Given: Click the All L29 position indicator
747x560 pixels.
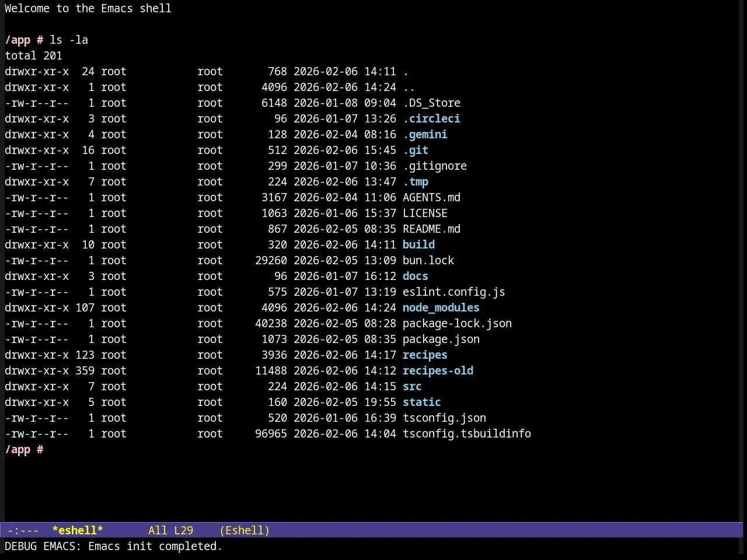Looking at the screenshot, I should (170, 530).
